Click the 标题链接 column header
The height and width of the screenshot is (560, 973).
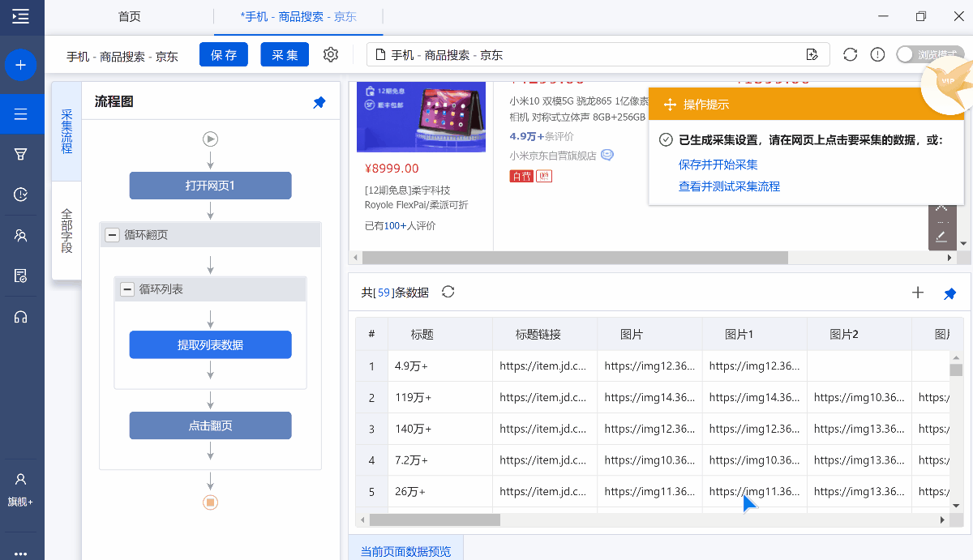[x=544, y=334]
